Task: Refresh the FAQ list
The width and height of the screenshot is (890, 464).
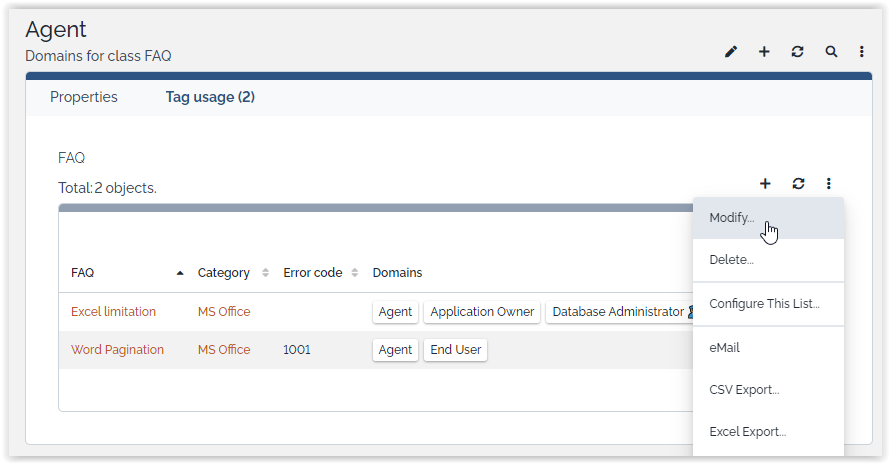Action: [x=798, y=184]
